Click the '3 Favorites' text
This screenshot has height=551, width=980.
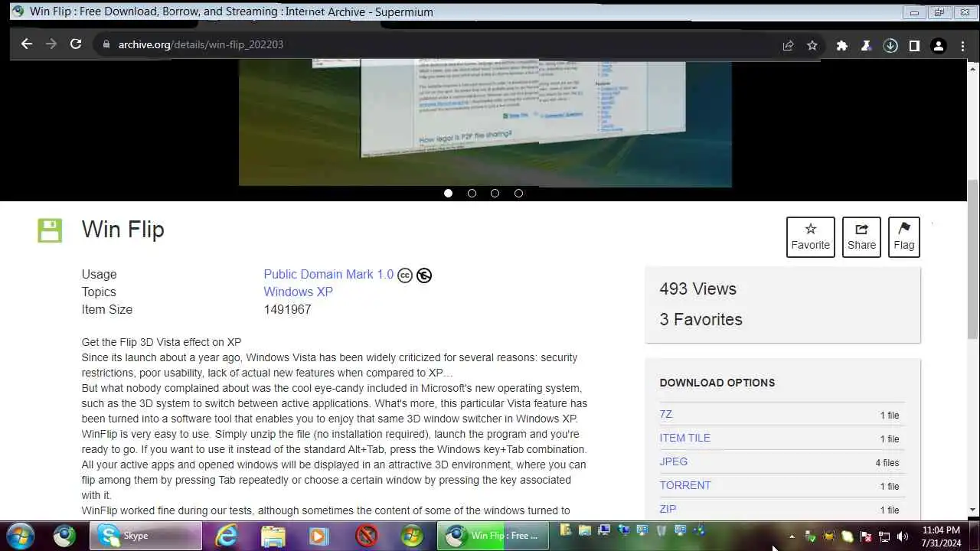click(701, 319)
